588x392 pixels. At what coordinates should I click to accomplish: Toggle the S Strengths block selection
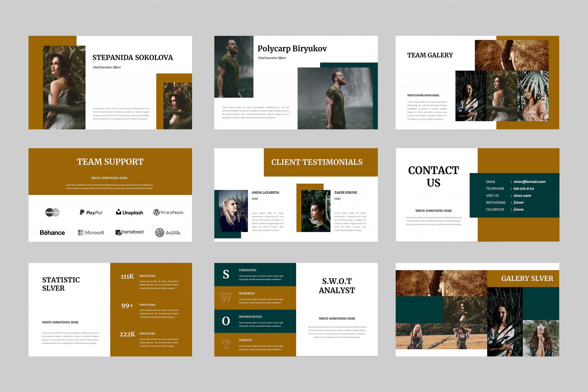click(255, 275)
